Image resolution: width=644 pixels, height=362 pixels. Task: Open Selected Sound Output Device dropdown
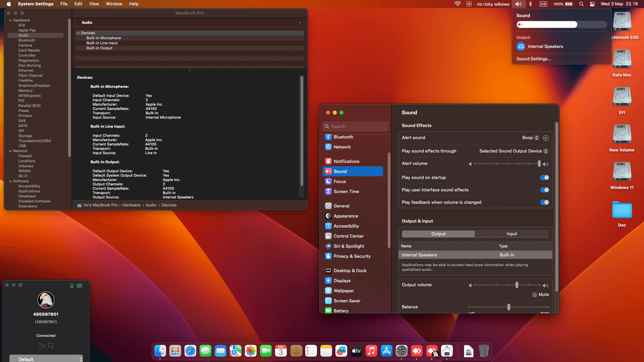tap(513, 151)
